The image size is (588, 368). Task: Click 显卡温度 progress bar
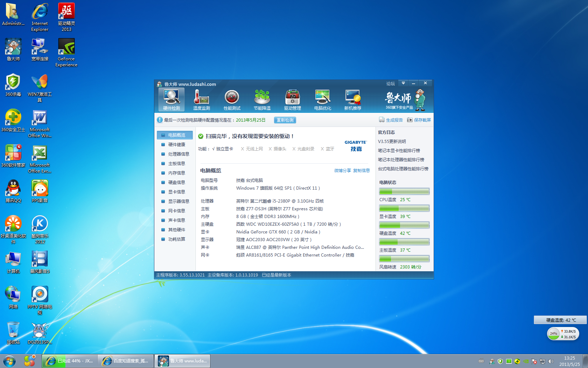tap(404, 208)
